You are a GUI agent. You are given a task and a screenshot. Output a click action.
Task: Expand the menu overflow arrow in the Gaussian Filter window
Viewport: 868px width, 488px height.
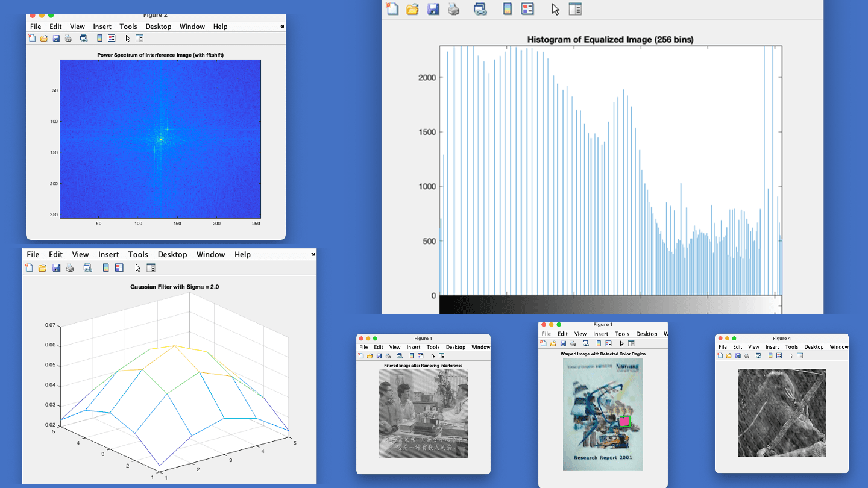(x=313, y=254)
